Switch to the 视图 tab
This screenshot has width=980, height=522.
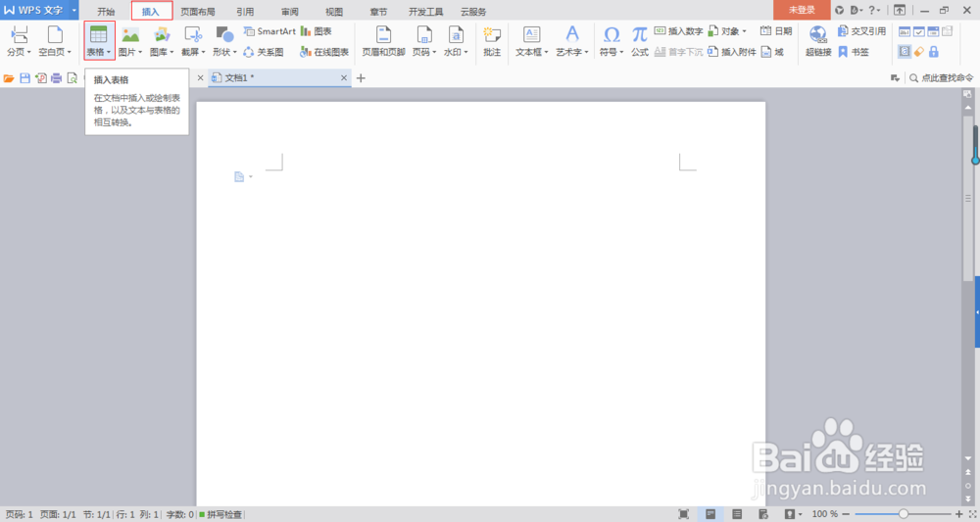pyautogui.click(x=334, y=11)
